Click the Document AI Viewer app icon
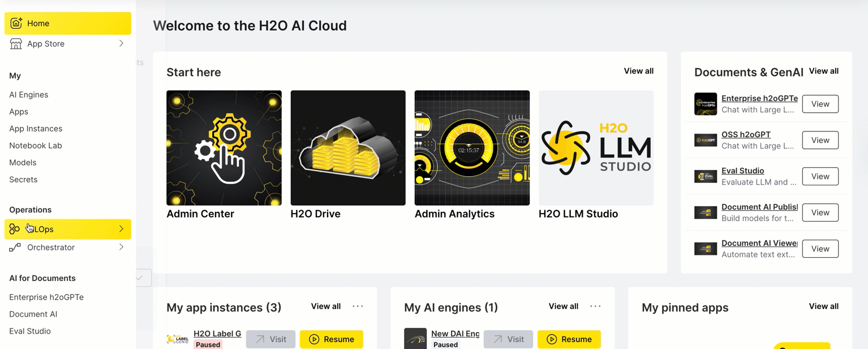Image resolution: width=868 pixels, height=349 pixels. [x=706, y=249]
